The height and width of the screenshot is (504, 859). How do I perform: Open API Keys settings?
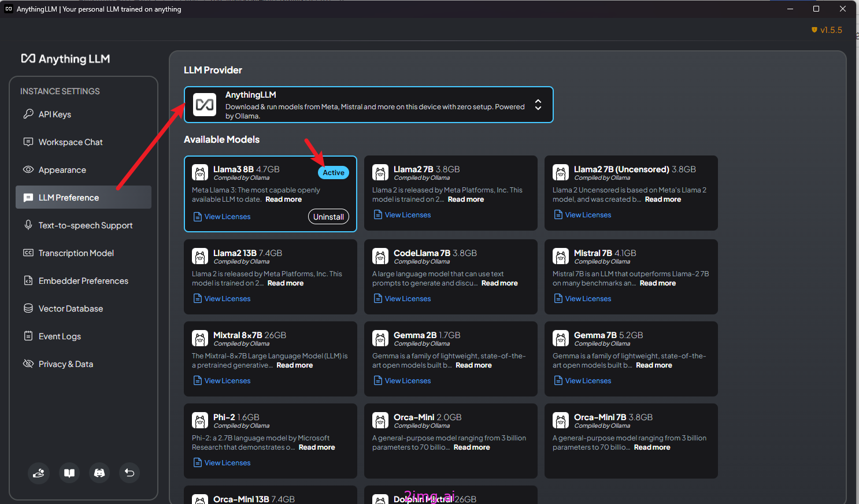click(x=83, y=114)
